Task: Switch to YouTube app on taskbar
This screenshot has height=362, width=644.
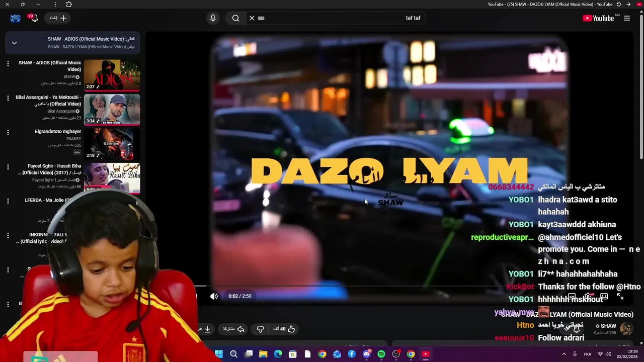Action: [x=426, y=354]
